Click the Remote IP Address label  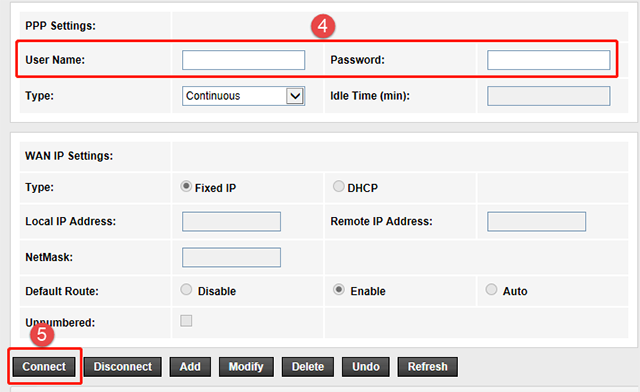click(x=381, y=221)
